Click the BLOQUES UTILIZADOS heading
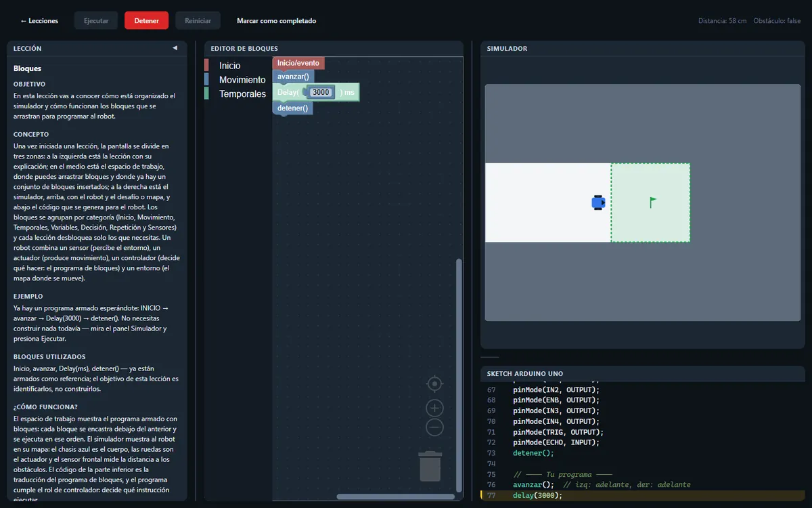This screenshot has width=812, height=508. 49,356
